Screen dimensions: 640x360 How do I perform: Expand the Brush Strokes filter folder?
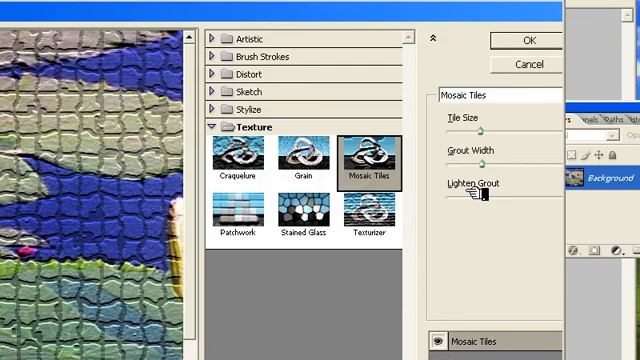point(211,56)
